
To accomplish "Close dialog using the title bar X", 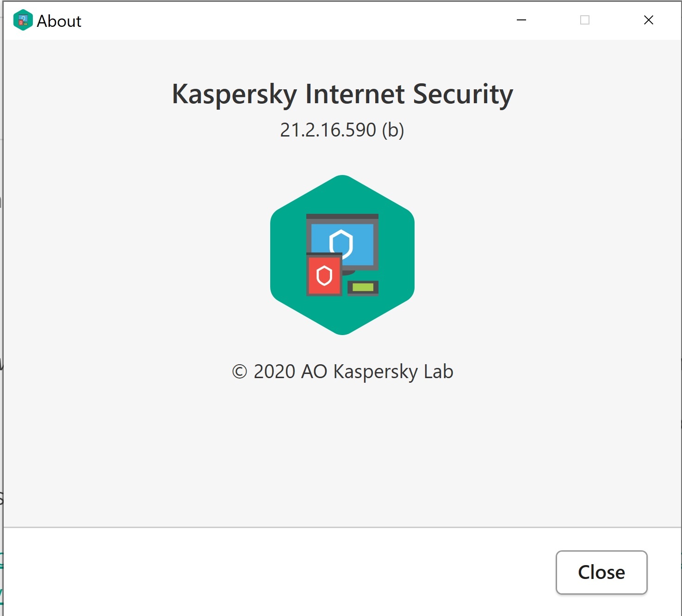I will point(649,20).
